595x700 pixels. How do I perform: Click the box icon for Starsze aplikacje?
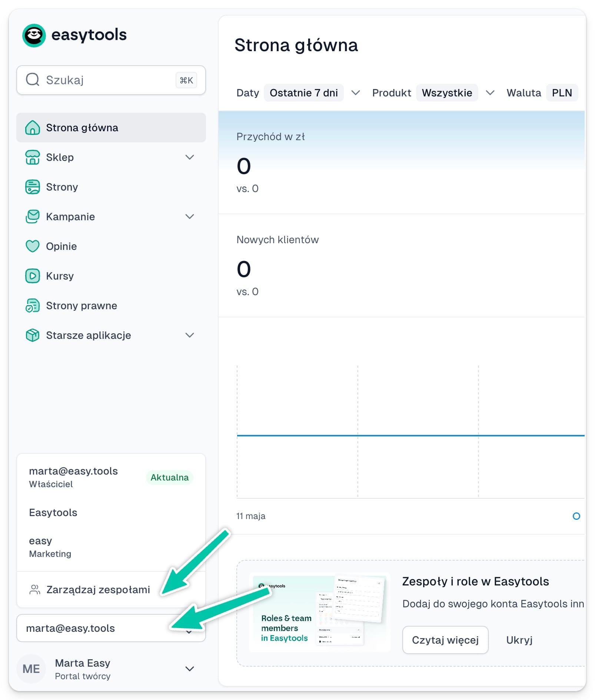click(33, 335)
